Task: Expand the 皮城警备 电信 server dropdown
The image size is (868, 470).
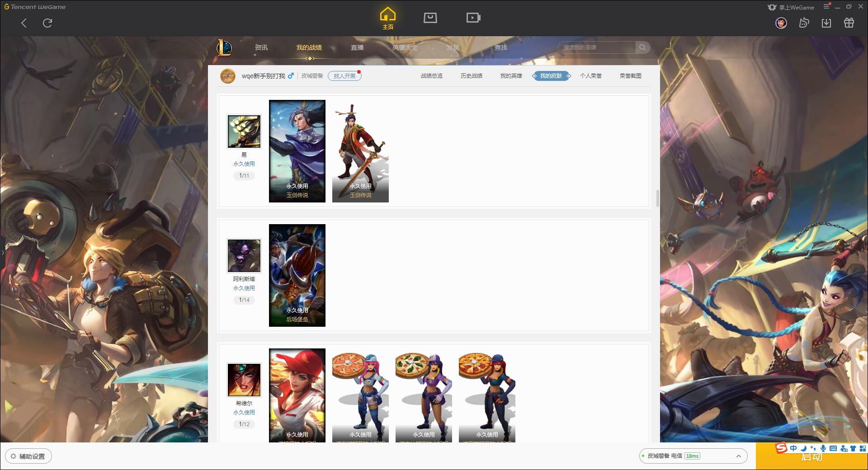Action: click(693, 456)
